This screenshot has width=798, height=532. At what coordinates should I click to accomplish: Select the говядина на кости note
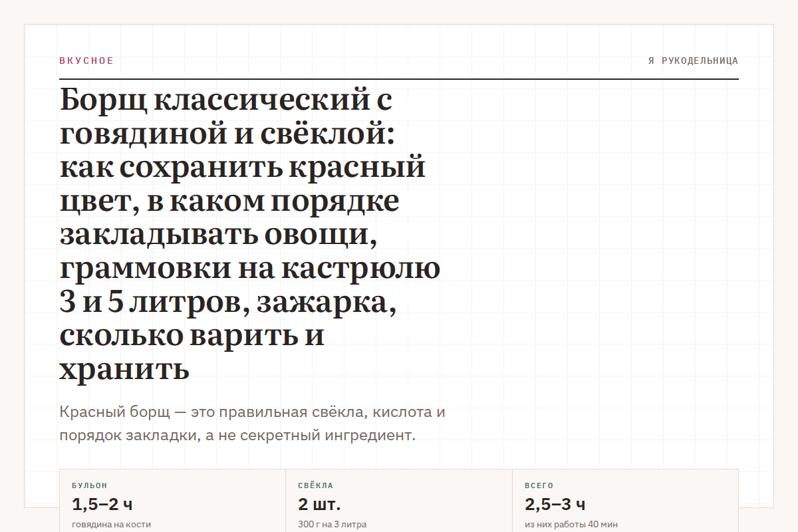[111, 524]
